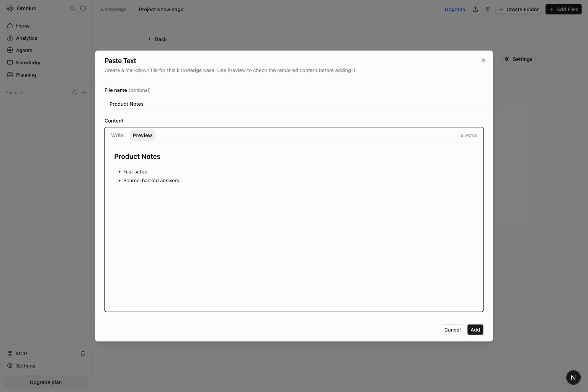Click the Fast setup bullet

(135, 171)
